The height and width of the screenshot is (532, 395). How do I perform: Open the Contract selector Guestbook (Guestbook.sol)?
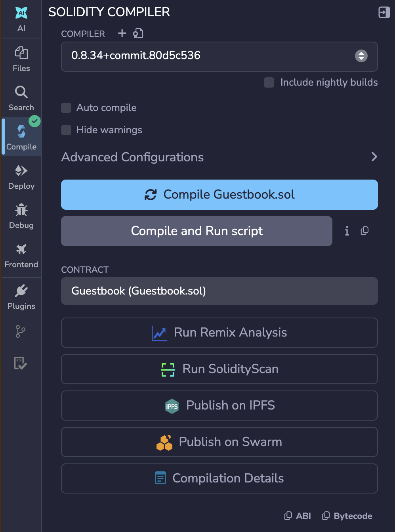(219, 291)
